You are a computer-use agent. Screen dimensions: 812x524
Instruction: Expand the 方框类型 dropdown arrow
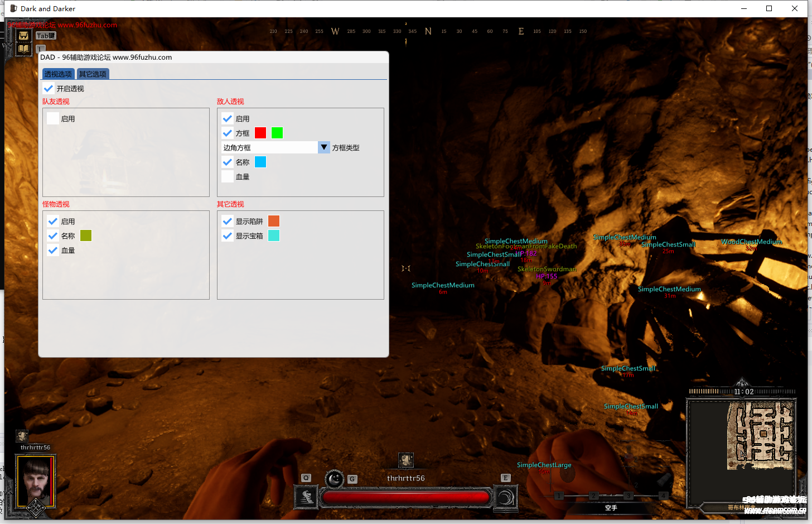324,147
